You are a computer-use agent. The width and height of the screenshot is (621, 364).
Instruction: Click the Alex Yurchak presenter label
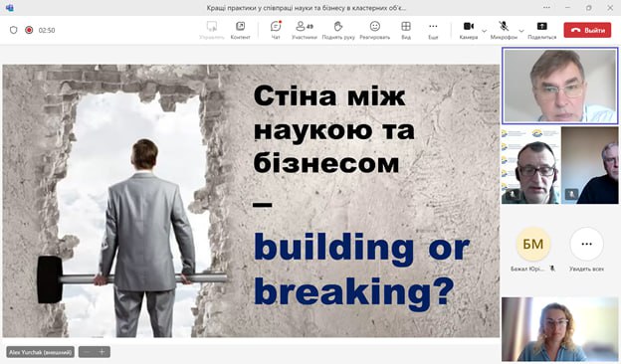pos(41,352)
